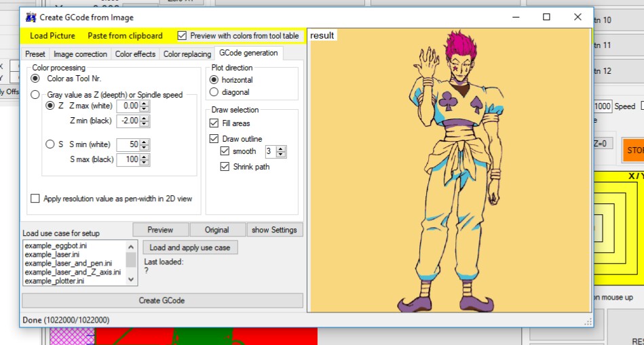Decrease S max (black) with down arrow
Image resolution: width=644 pixels, height=345 pixels.
[144, 163]
